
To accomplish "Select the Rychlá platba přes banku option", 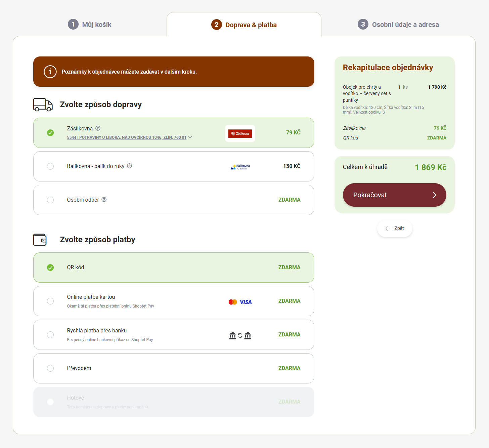I will tap(50, 335).
